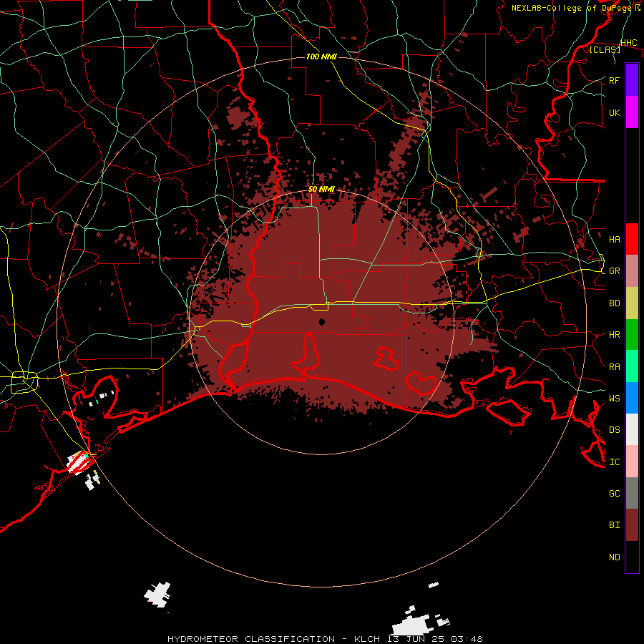The image size is (644, 644).
Task: Click the "ND" legend label
Action: (x=614, y=557)
